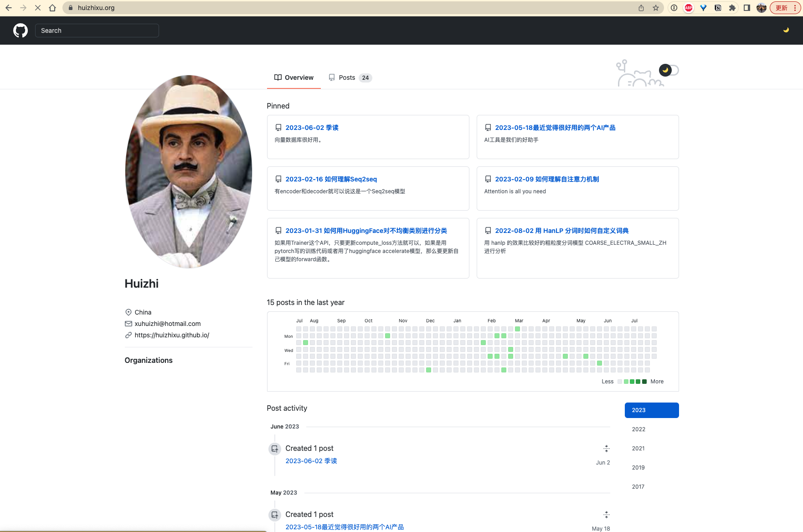Toggle the crescent theme switch at top right
Screen dimensions: 803x532
(786, 30)
